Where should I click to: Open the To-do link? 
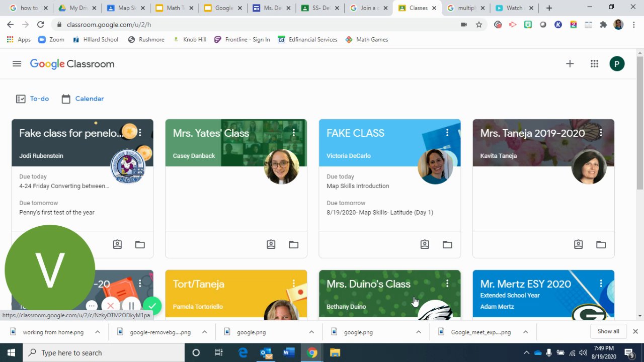32,99
